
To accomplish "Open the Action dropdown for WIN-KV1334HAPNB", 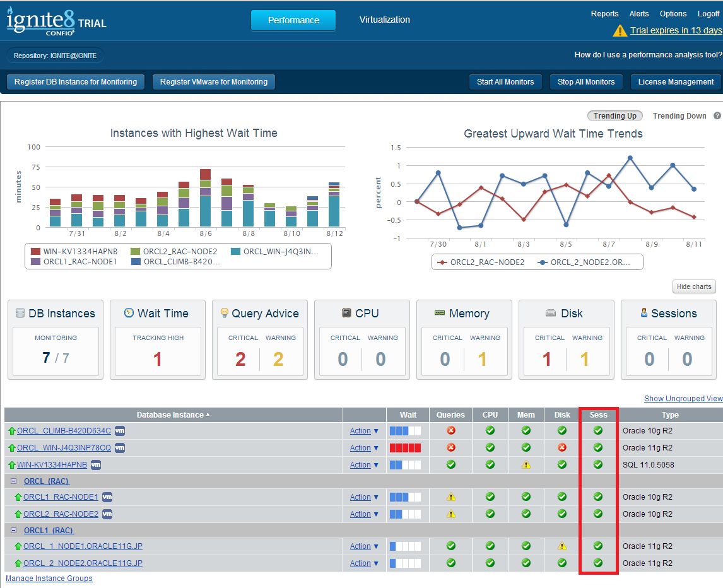I will 364,465.
